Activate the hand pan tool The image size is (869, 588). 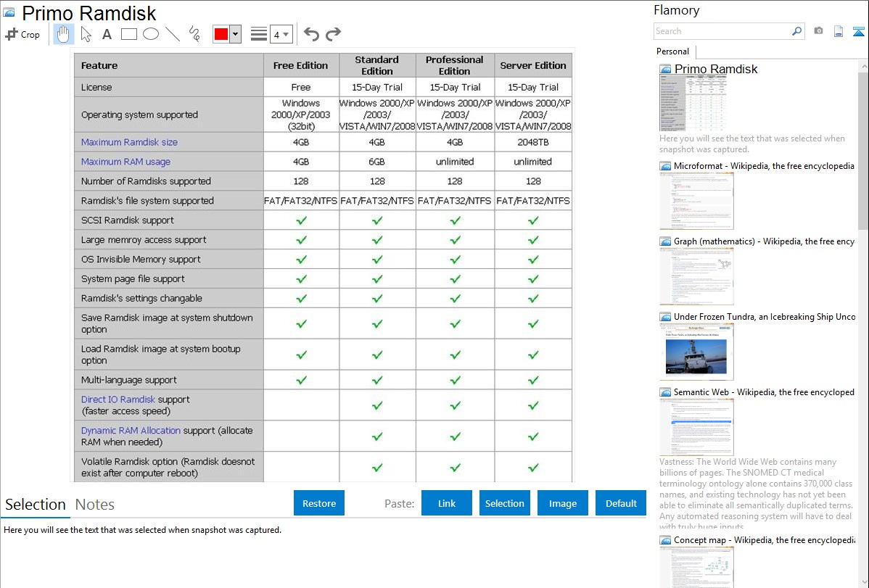(63, 34)
